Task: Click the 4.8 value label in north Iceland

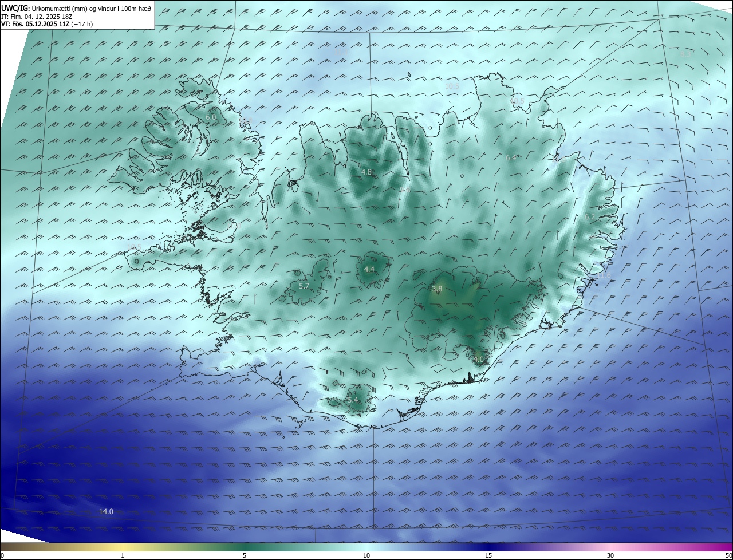Action: coord(366,172)
